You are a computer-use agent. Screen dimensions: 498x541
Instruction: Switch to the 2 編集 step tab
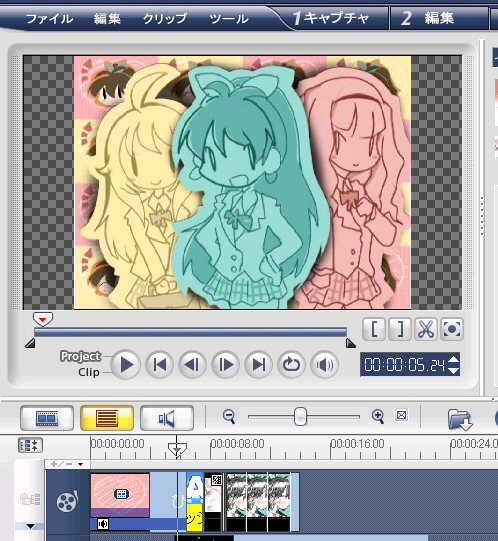427,18
